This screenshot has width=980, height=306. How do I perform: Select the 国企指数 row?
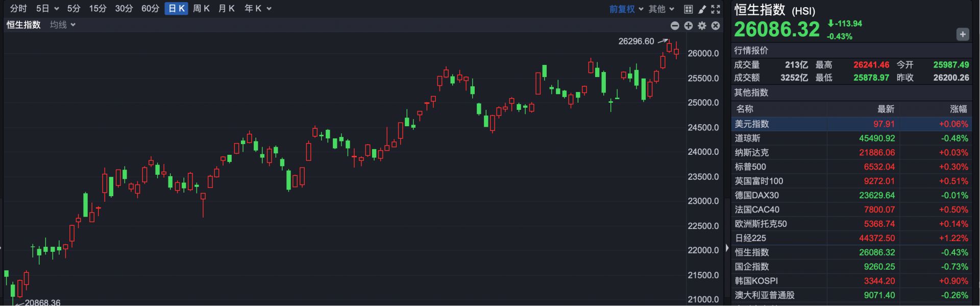point(851,267)
